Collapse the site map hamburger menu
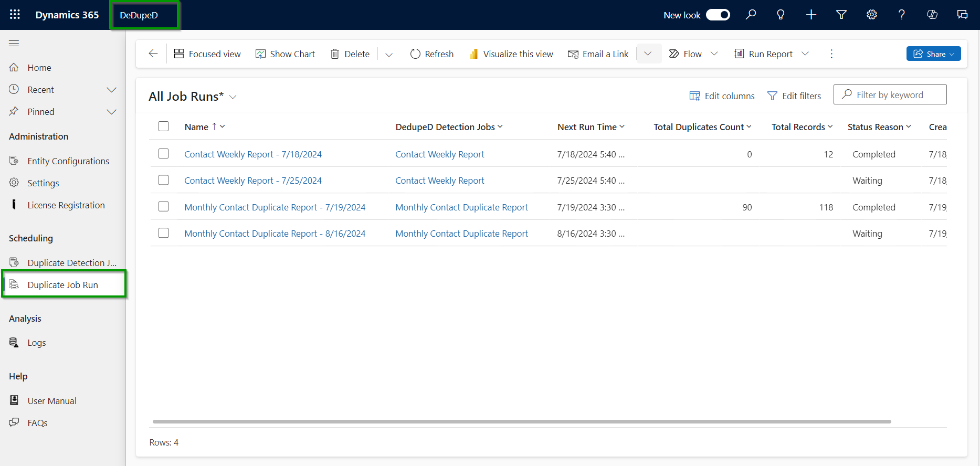The width and height of the screenshot is (980, 466). pos(14,43)
